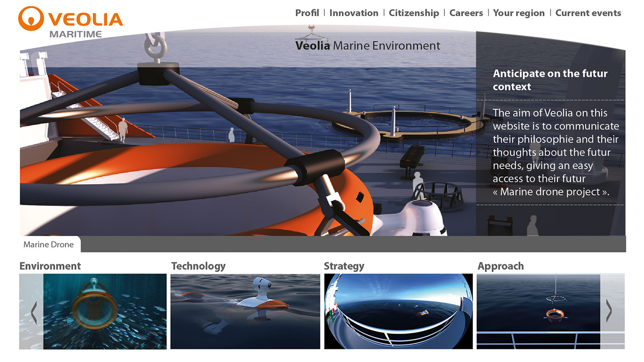View the Strategy fisheye ocean thumbnail

pyautogui.click(x=398, y=311)
